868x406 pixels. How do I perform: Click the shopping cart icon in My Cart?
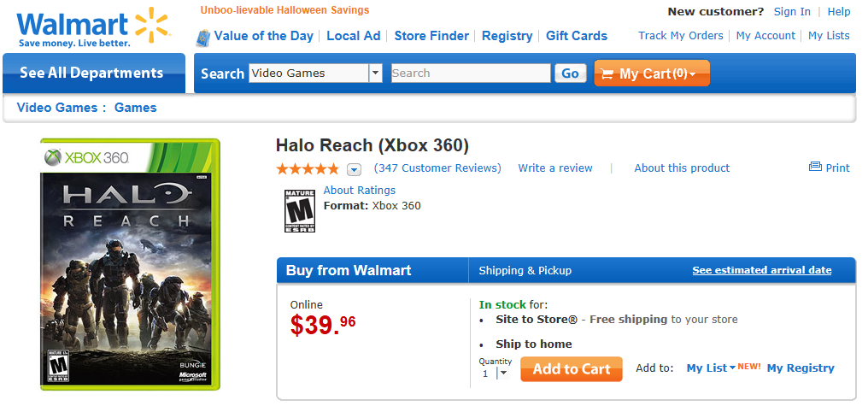(607, 74)
